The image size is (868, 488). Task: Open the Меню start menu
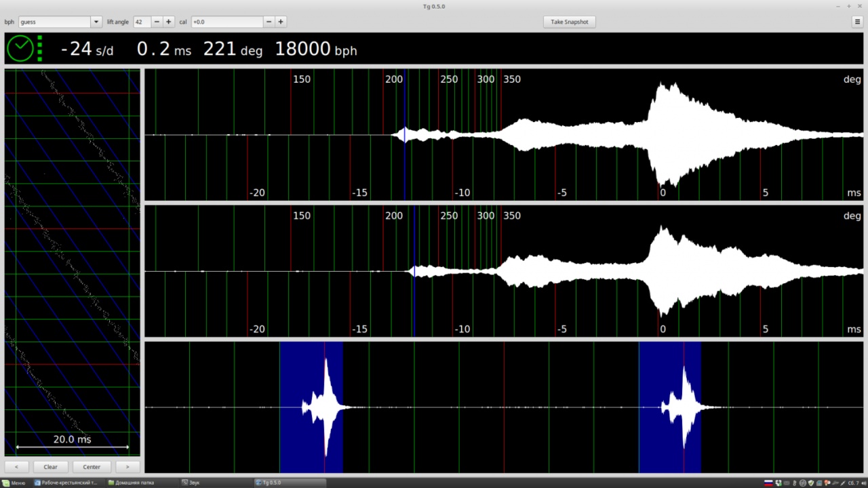[x=14, y=483]
